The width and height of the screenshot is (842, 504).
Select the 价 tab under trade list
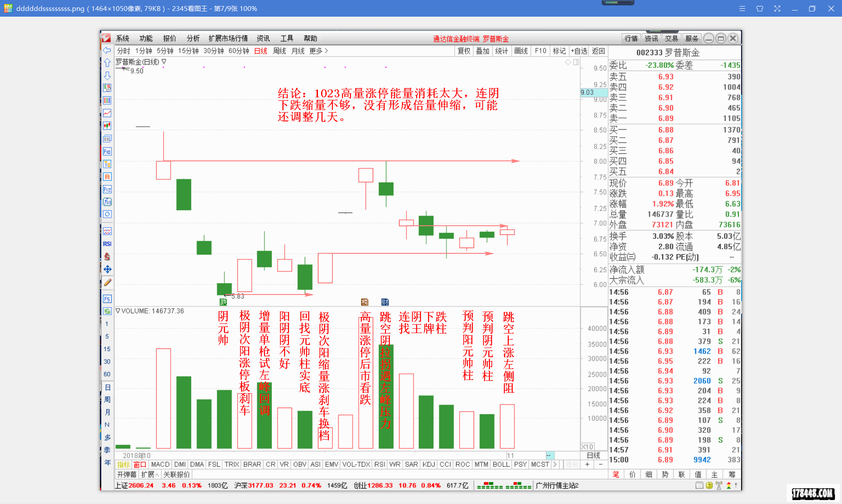(x=632, y=475)
